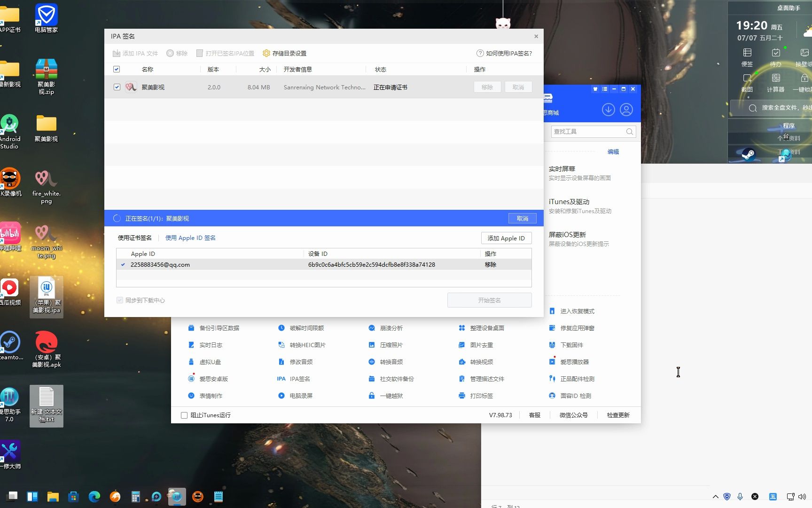
Task: Click the user account icon in the blue header
Action: tap(626, 110)
